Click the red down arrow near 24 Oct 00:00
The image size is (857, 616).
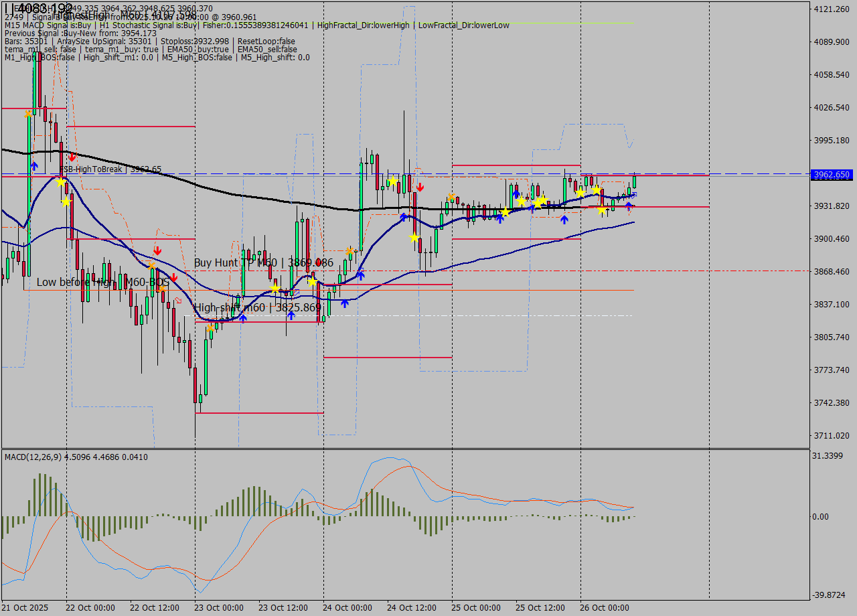click(420, 187)
